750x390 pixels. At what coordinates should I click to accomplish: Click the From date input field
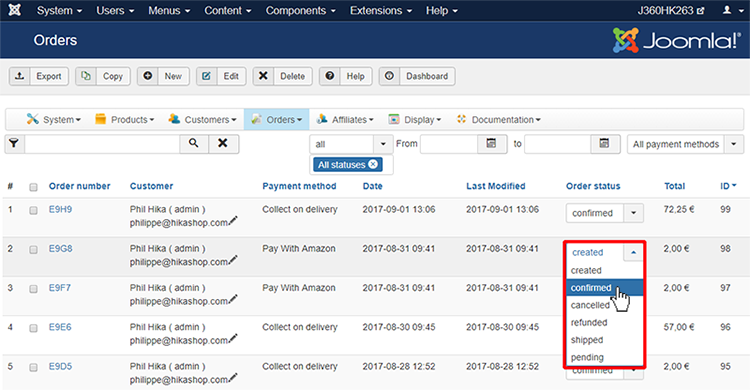[x=449, y=144]
